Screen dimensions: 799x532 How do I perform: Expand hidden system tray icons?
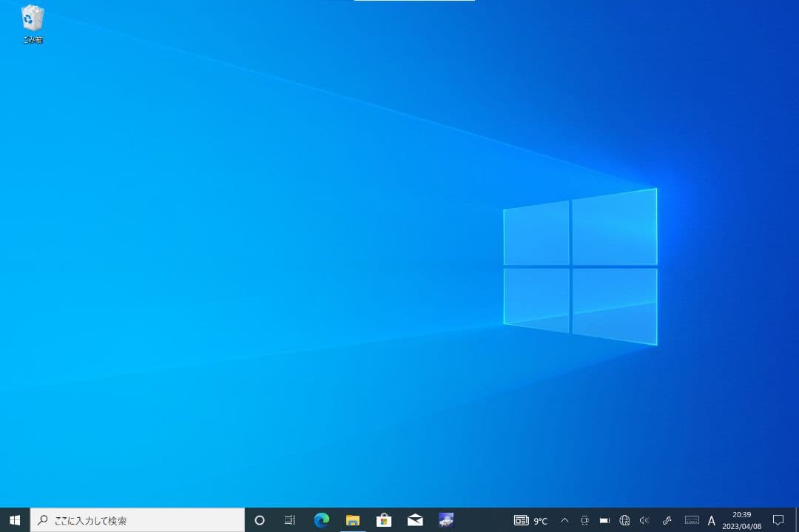click(x=564, y=520)
